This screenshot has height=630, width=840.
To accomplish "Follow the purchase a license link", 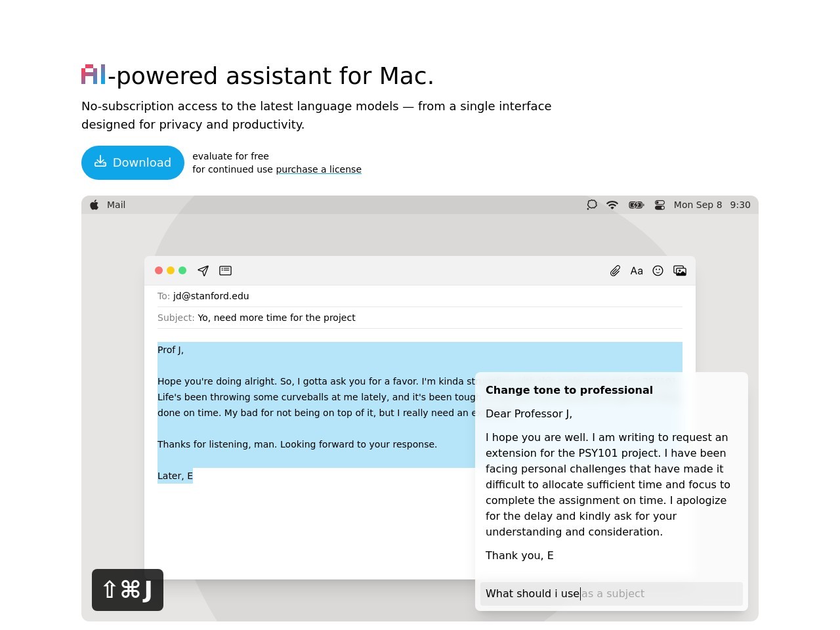I will (x=319, y=169).
